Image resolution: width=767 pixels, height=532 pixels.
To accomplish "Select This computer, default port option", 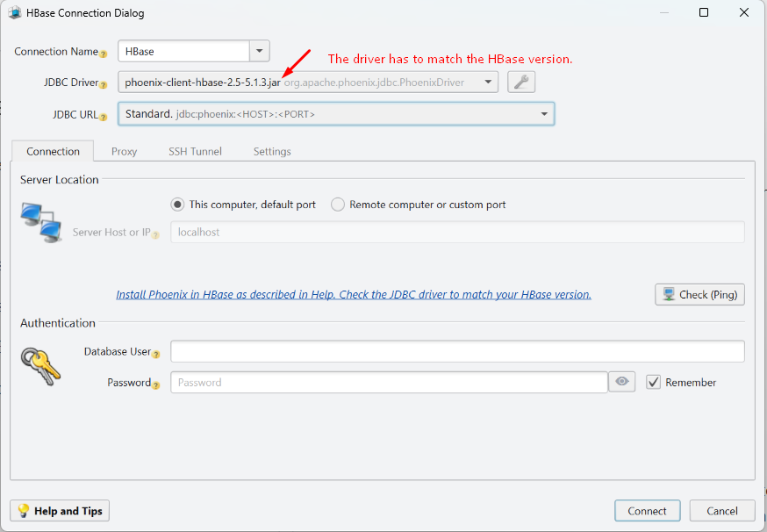I will pos(177,204).
